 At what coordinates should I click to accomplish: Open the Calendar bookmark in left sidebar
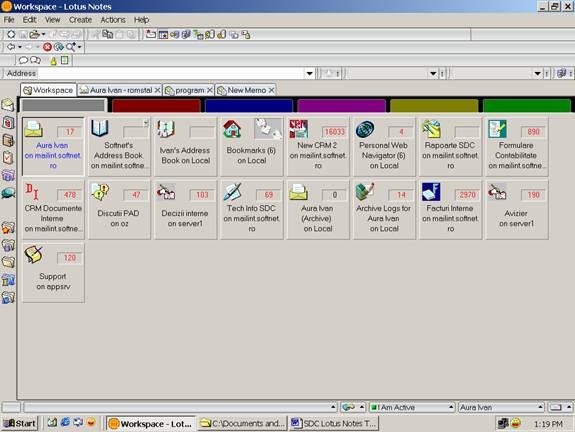pyautogui.click(x=8, y=122)
